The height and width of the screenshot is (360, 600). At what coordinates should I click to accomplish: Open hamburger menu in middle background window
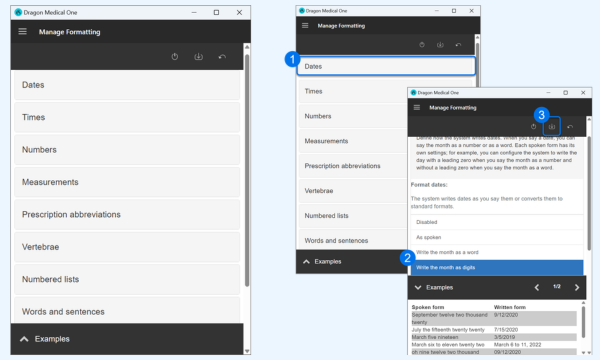(x=305, y=26)
